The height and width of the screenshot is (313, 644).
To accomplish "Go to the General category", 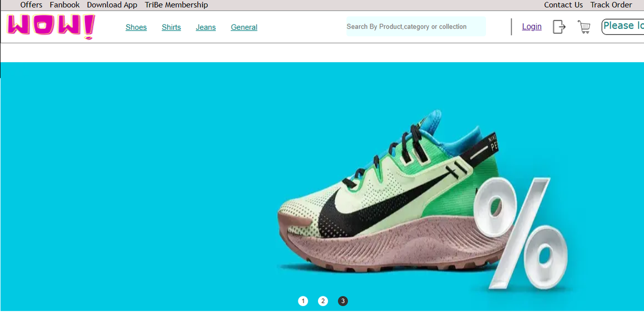I will (x=244, y=27).
